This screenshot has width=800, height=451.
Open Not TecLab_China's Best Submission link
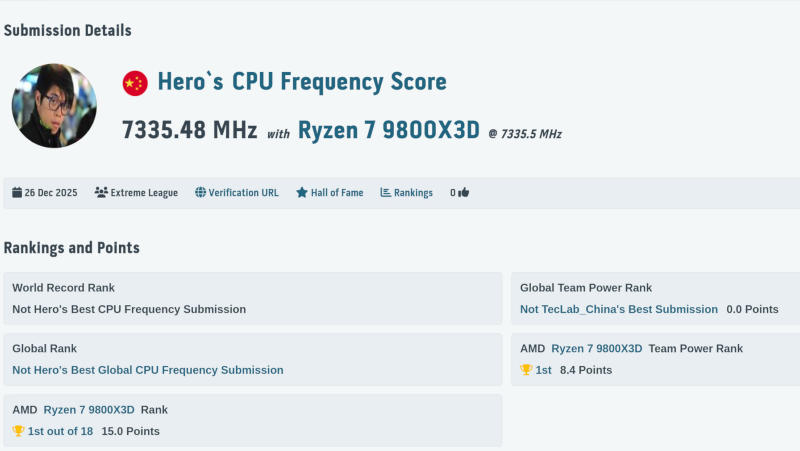[x=618, y=309]
